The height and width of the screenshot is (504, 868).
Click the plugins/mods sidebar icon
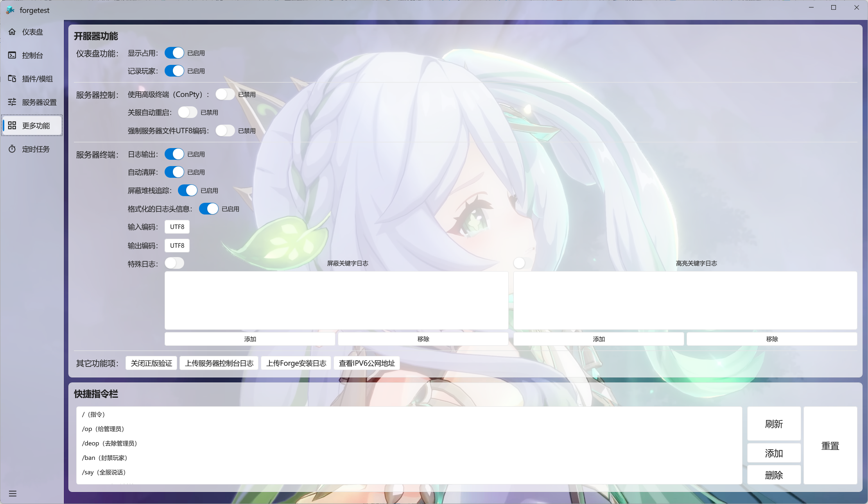[x=12, y=79]
